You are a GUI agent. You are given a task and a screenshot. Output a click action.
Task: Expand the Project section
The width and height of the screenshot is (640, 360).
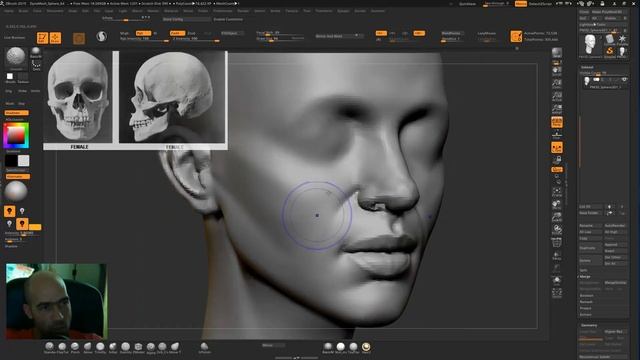pyautogui.click(x=586, y=308)
